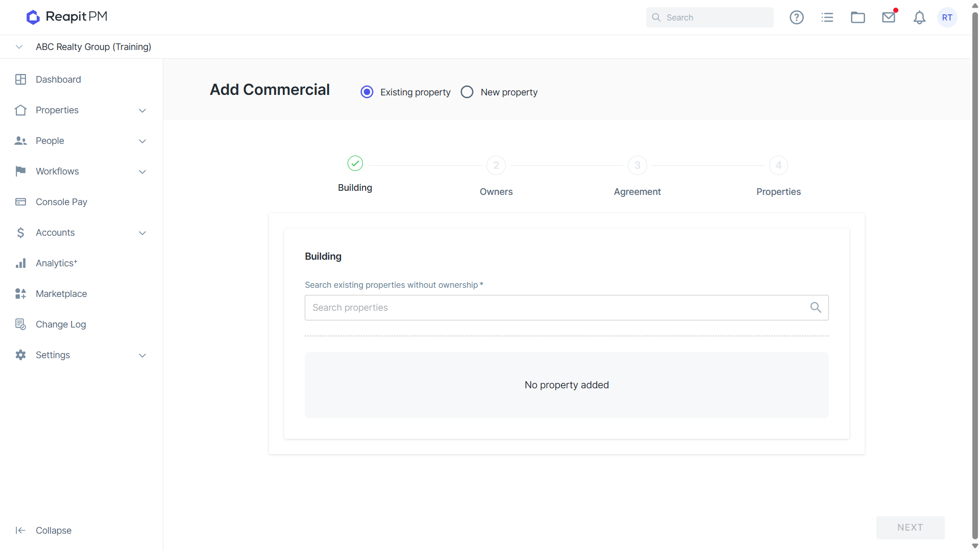Click the magnifier in Search properties field

pyautogui.click(x=816, y=308)
